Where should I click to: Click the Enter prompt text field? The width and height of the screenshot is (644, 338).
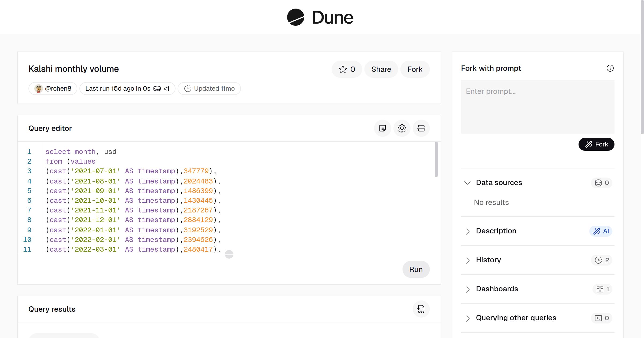click(537, 107)
